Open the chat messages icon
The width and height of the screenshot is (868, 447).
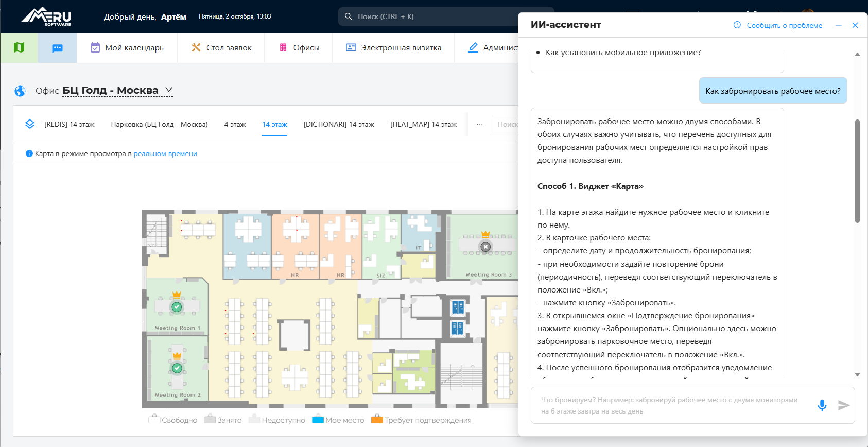(x=57, y=48)
